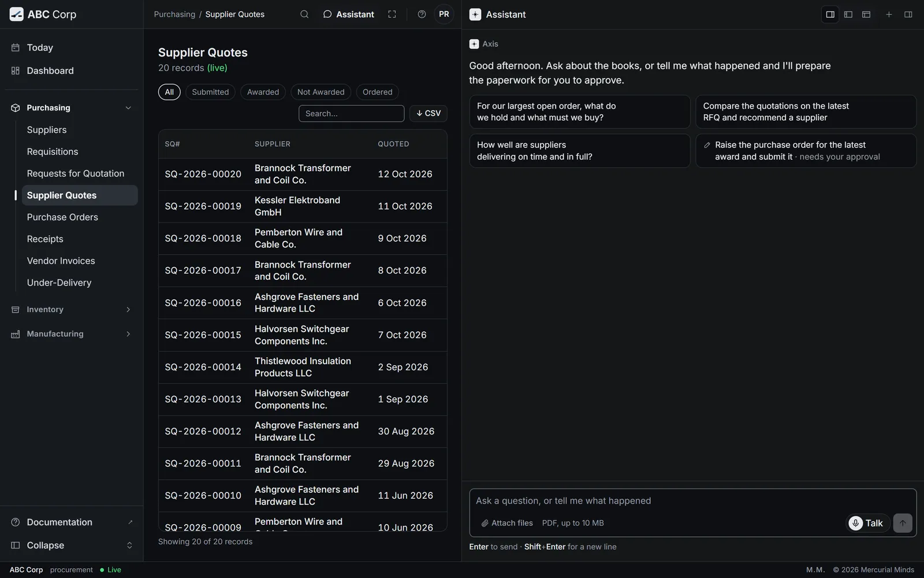Click the Attach files paperclip
This screenshot has height=578, width=924.
(x=507, y=523)
